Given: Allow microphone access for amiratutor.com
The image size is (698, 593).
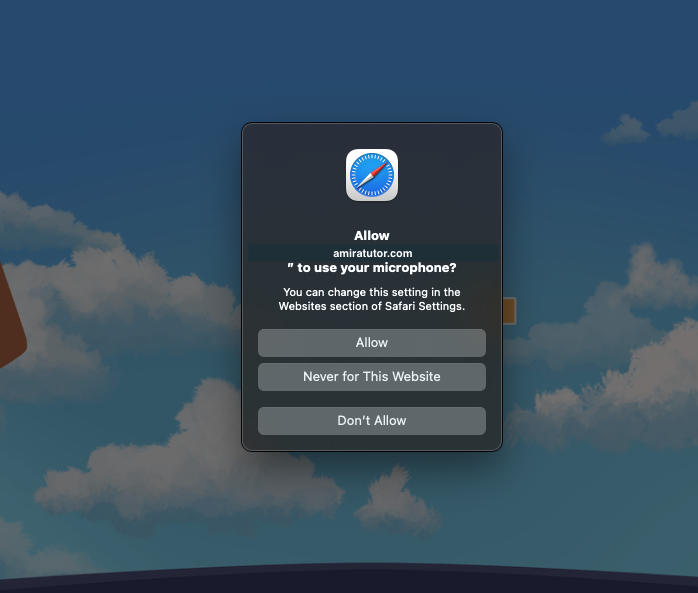Looking at the screenshot, I should 372,342.
